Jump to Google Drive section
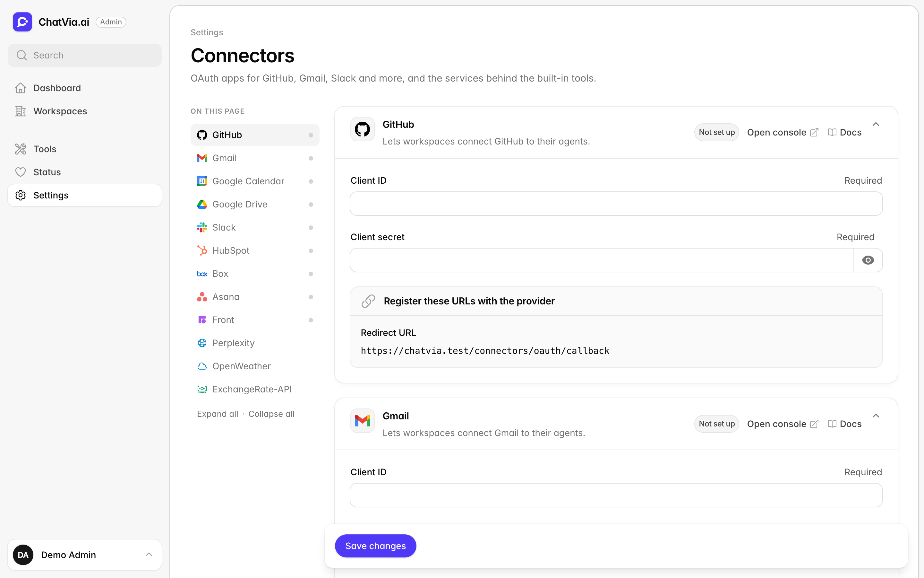The width and height of the screenshot is (924, 578). point(255,204)
